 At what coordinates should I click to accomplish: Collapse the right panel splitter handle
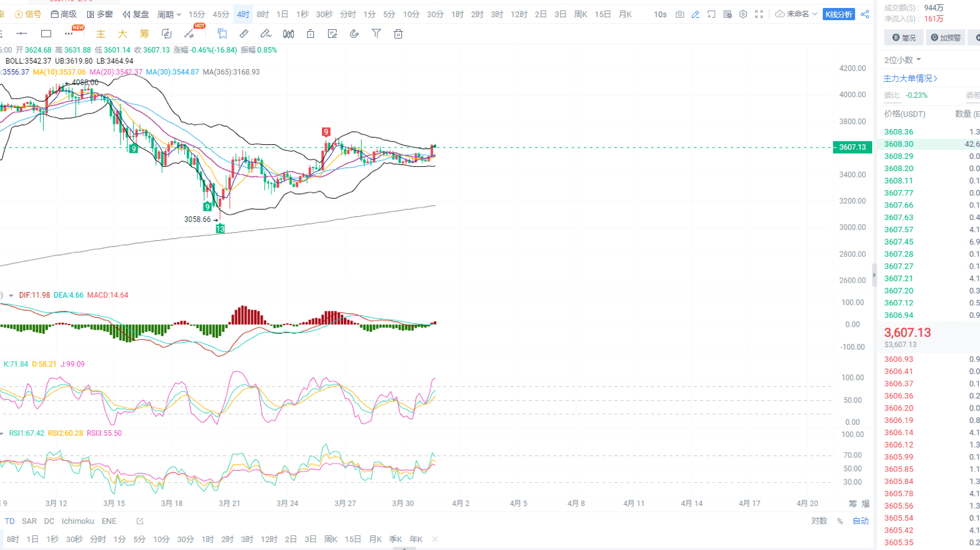874,275
